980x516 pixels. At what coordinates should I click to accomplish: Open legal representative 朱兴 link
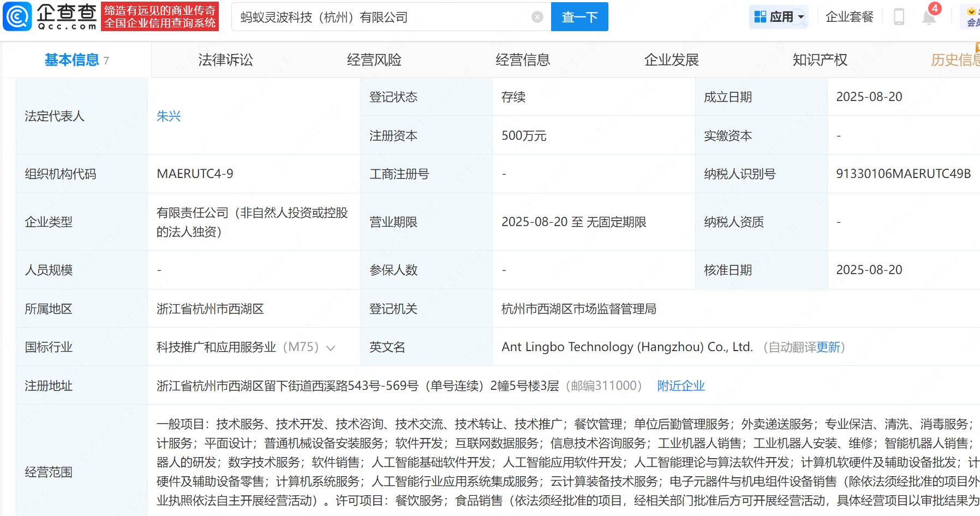pyautogui.click(x=169, y=116)
